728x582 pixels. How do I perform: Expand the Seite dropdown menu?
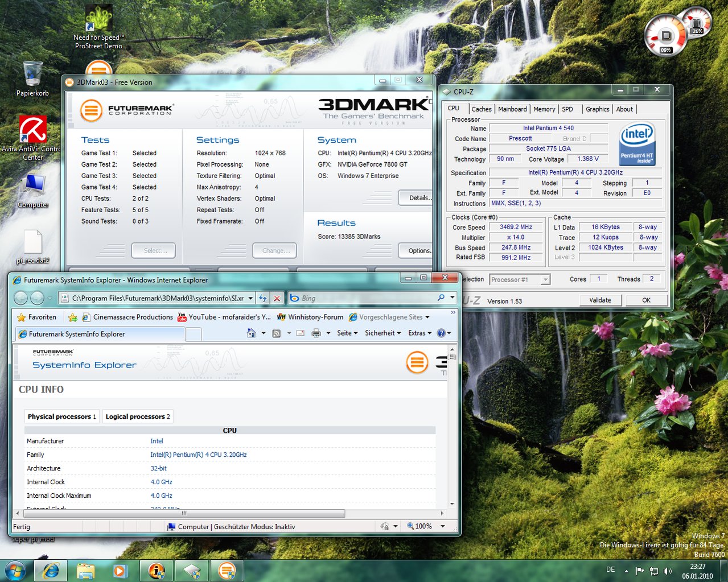(347, 333)
